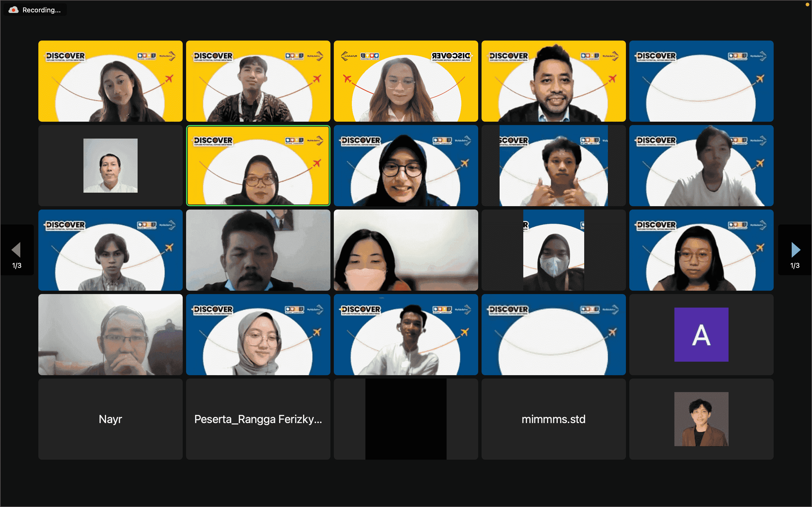Click the woman in black hijab with glasses on blue background
This screenshot has height=507, width=812.
click(x=406, y=166)
